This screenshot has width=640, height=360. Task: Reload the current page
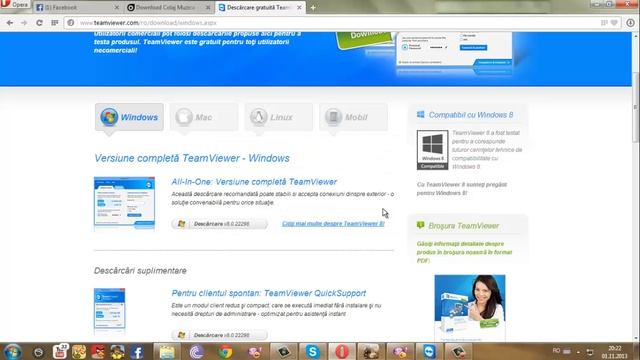[x=39, y=23]
